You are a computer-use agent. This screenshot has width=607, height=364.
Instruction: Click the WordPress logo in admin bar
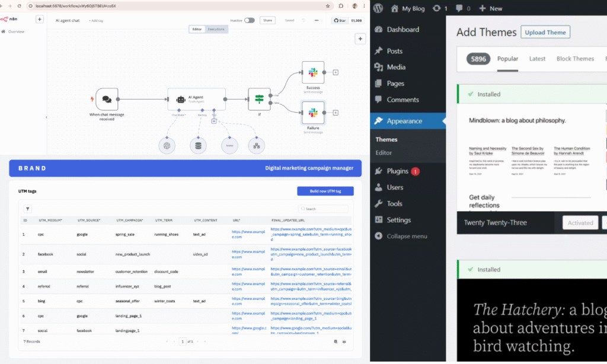(x=378, y=8)
